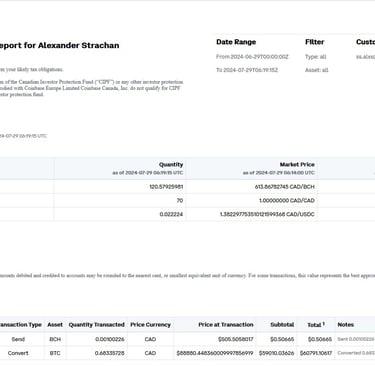
Task: Click the CAD currency in the Convert row
Action: click(150, 353)
